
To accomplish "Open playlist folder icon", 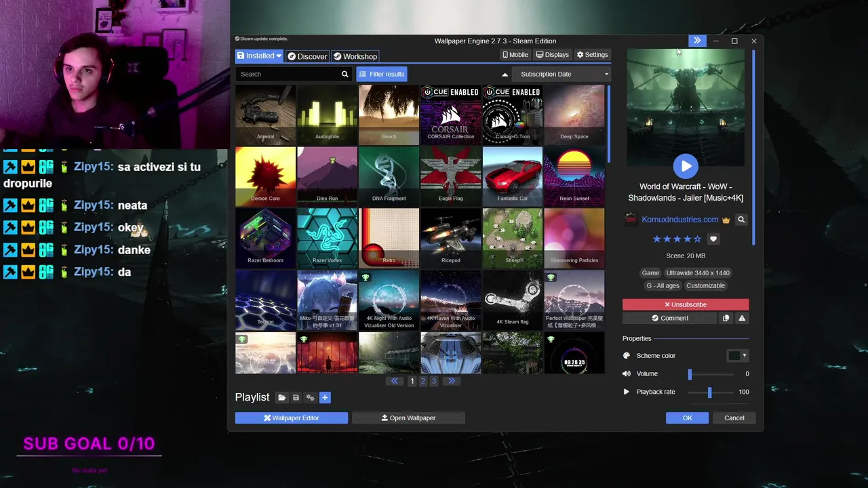I will pyautogui.click(x=281, y=398).
